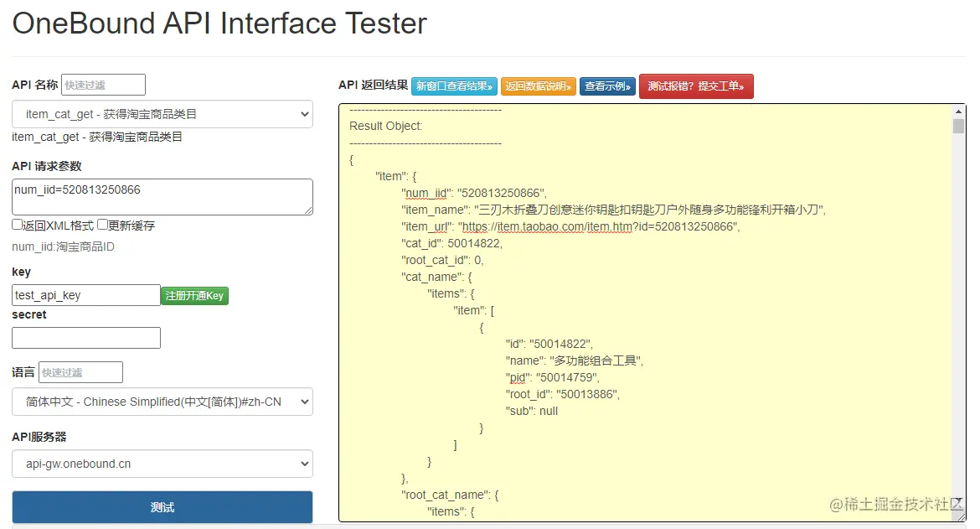This screenshot has height=529, width=980.
Task: Click the "pid": "50014759" line
Action: pyautogui.click(x=553, y=378)
